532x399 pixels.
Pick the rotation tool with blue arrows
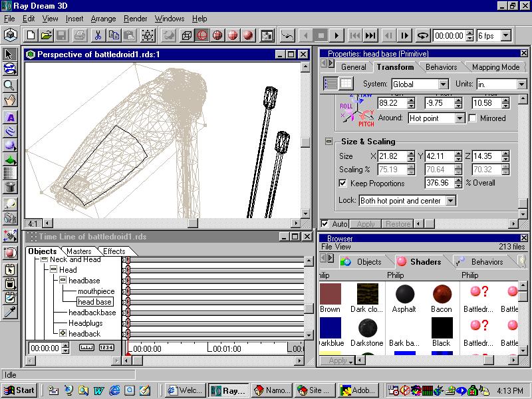pyautogui.click(x=10, y=69)
